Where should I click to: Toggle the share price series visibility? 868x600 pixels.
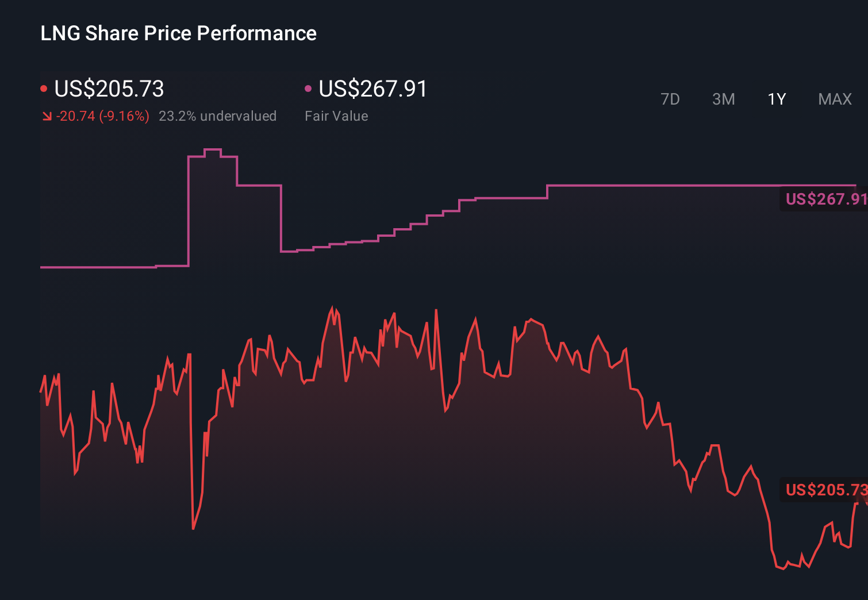[44, 88]
